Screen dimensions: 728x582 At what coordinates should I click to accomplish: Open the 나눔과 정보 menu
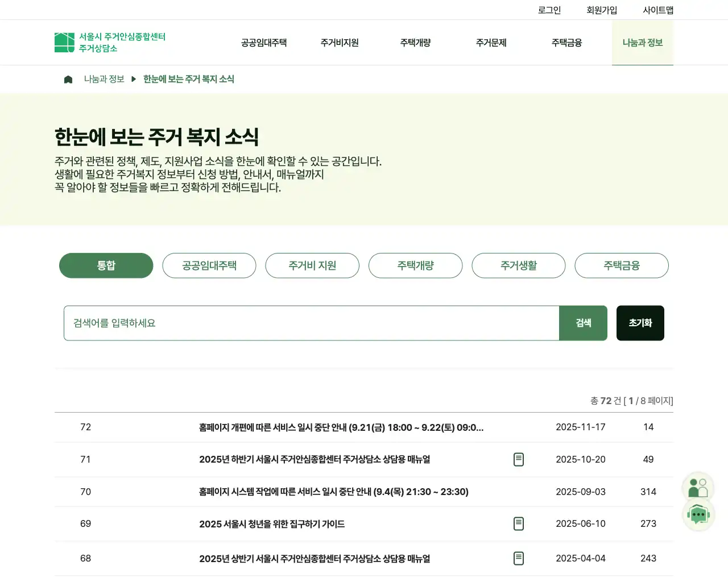point(642,43)
